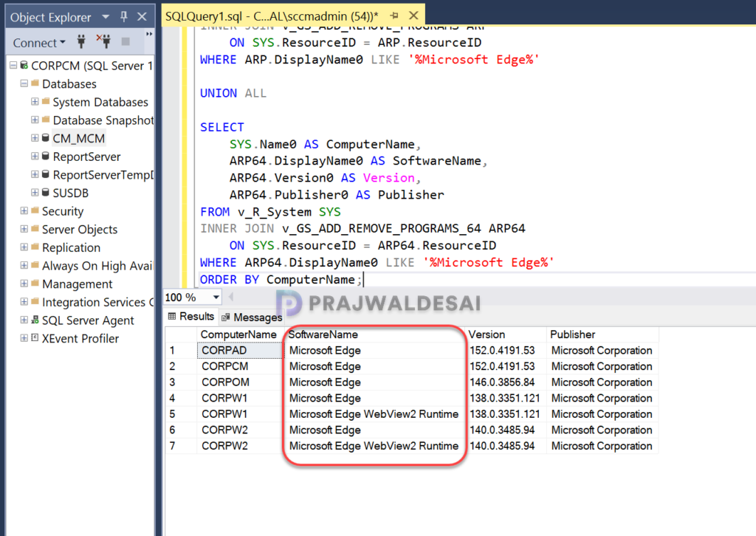Select CM_MCM database in tree
756x536 pixels.
(78, 138)
